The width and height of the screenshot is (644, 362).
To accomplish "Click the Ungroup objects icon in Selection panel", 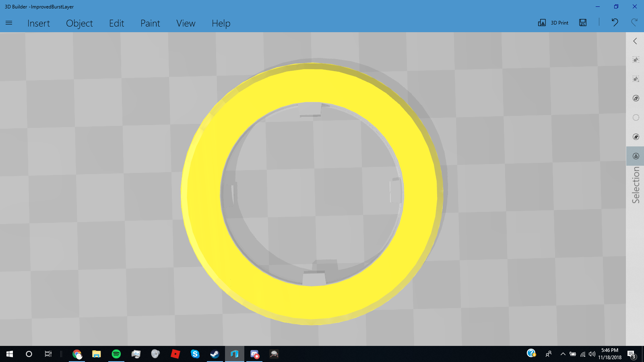I will (636, 79).
